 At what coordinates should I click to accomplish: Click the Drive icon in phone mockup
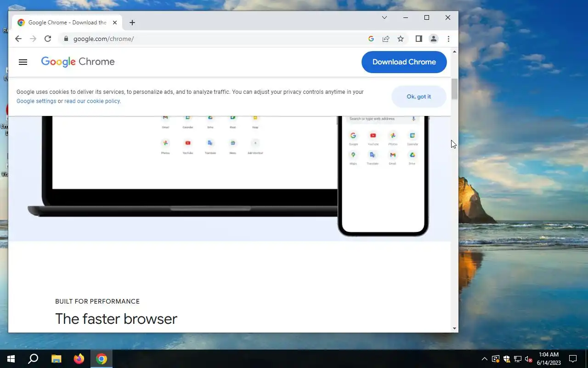click(x=412, y=155)
